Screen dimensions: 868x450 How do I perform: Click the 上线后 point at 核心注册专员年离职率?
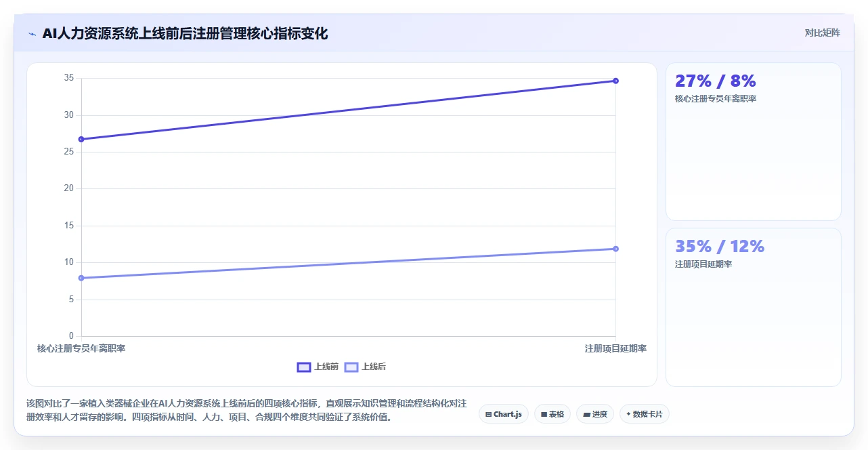[x=81, y=278]
